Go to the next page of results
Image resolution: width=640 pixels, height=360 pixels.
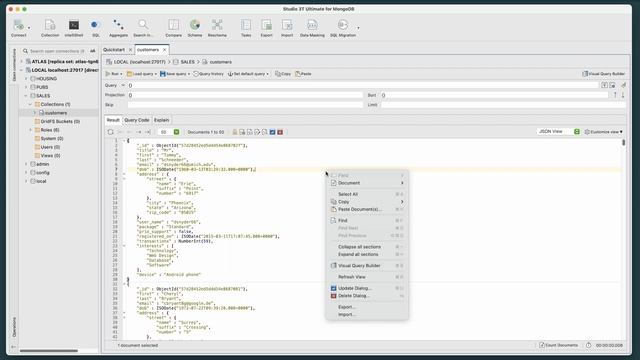tap(139, 132)
